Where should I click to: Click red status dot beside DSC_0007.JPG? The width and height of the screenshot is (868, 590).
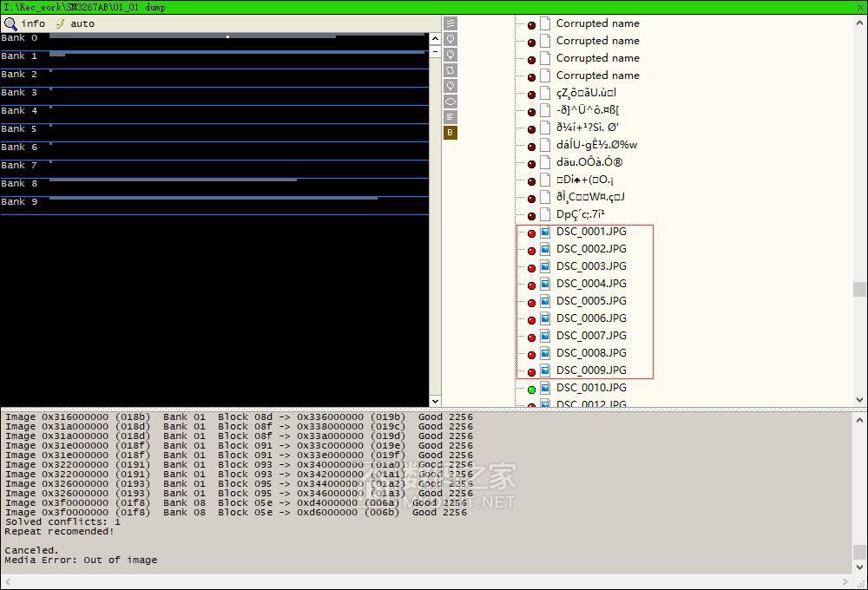(531, 338)
